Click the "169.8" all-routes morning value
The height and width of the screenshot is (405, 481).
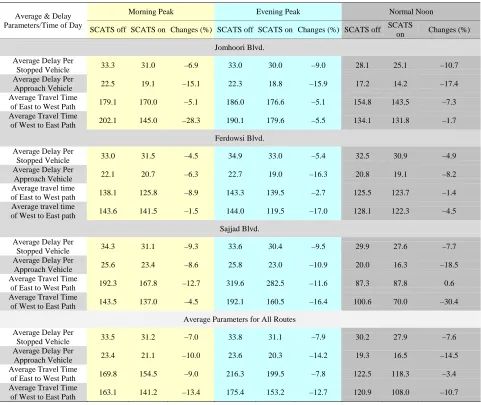click(x=108, y=374)
